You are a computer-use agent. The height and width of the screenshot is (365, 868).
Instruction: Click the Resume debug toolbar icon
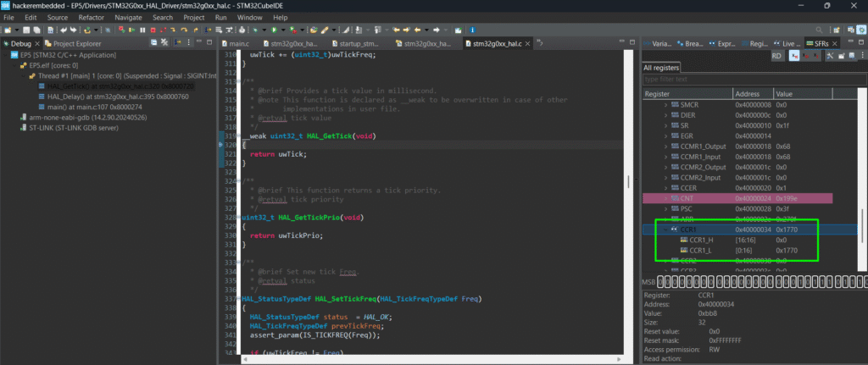(x=131, y=30)
